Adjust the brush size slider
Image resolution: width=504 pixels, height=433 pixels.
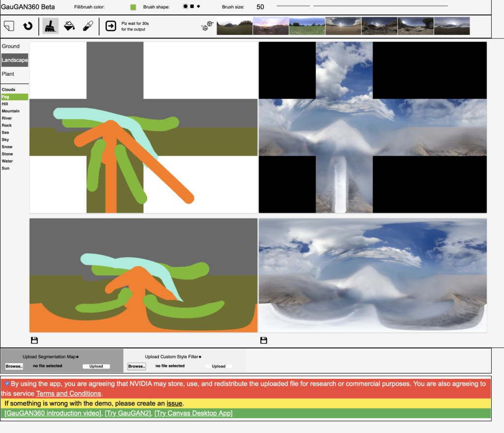coord(362,6)
